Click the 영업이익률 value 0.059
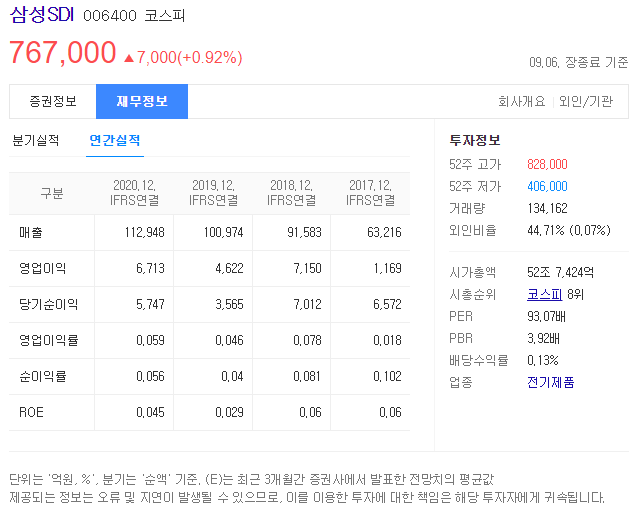Viewport: 634px width, 513px height. pyautogui.click(x=150, y=340)
